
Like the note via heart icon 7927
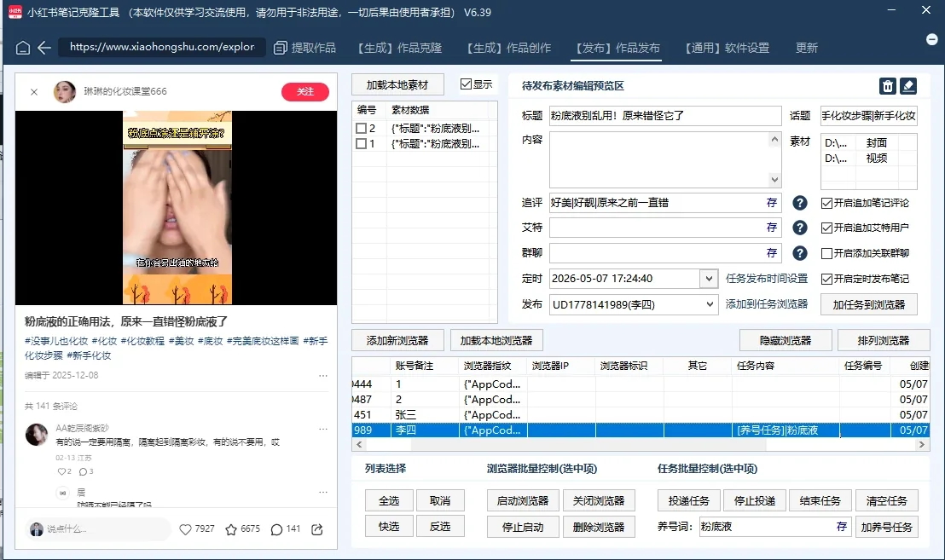pos(186,529)
